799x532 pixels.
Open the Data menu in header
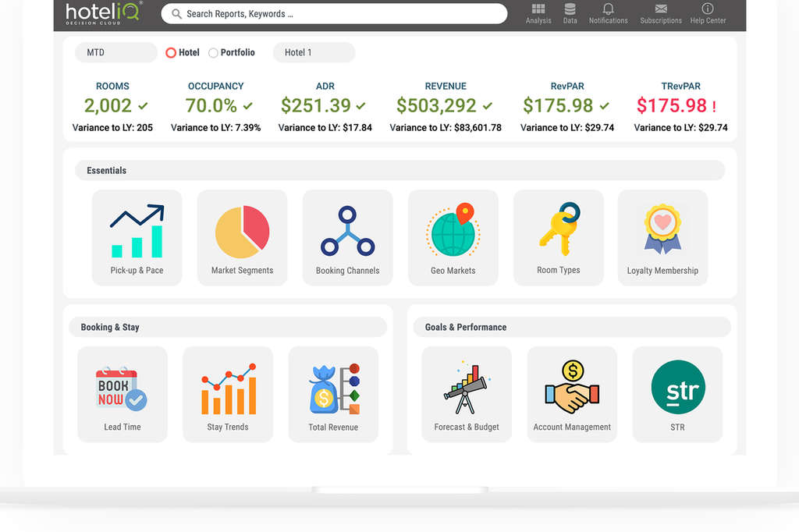(570, 13)
